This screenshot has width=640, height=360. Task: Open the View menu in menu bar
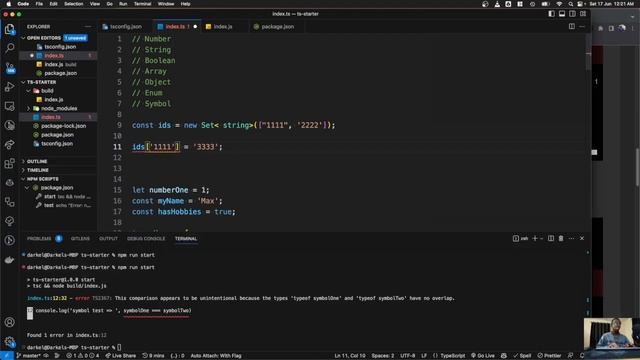95,4
